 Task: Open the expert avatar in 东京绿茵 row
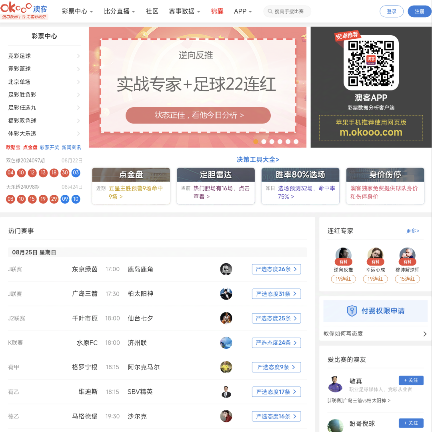(x=226, y=269)
